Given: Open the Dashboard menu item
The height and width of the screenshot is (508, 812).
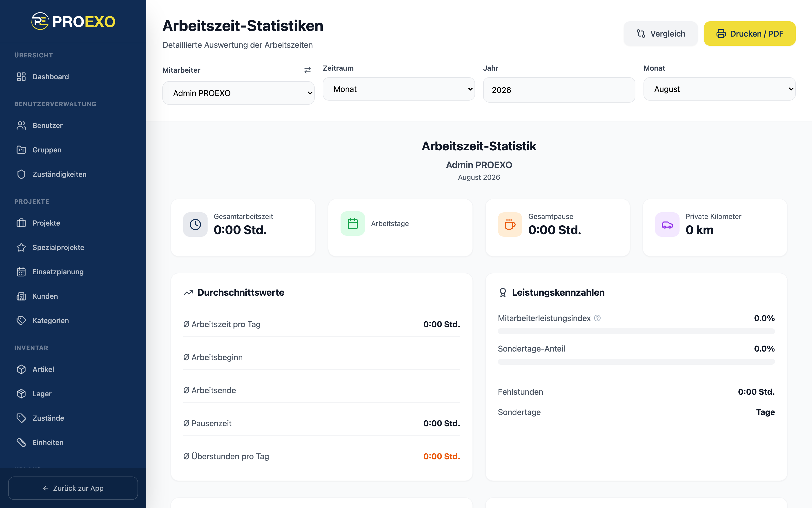Looking at the screenshot, I should (x=73, y=77).
